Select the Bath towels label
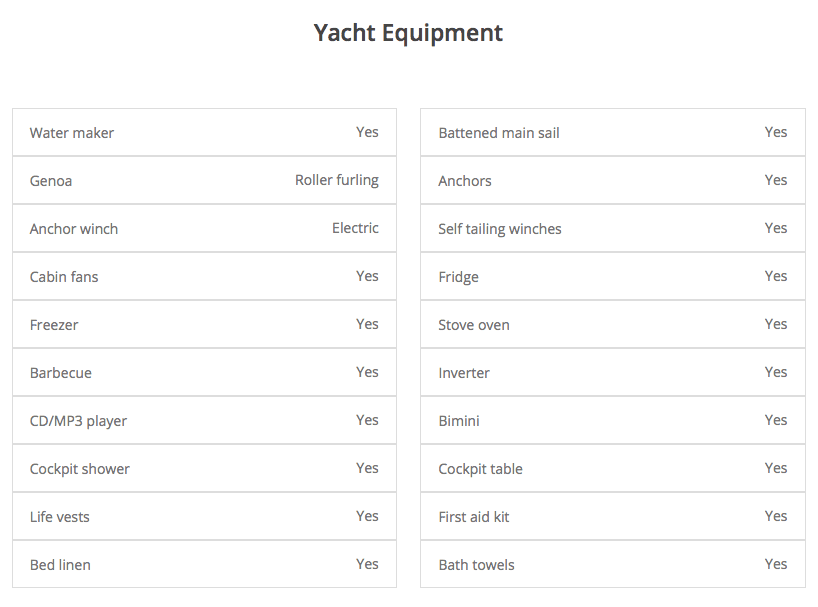 (477, 565)
